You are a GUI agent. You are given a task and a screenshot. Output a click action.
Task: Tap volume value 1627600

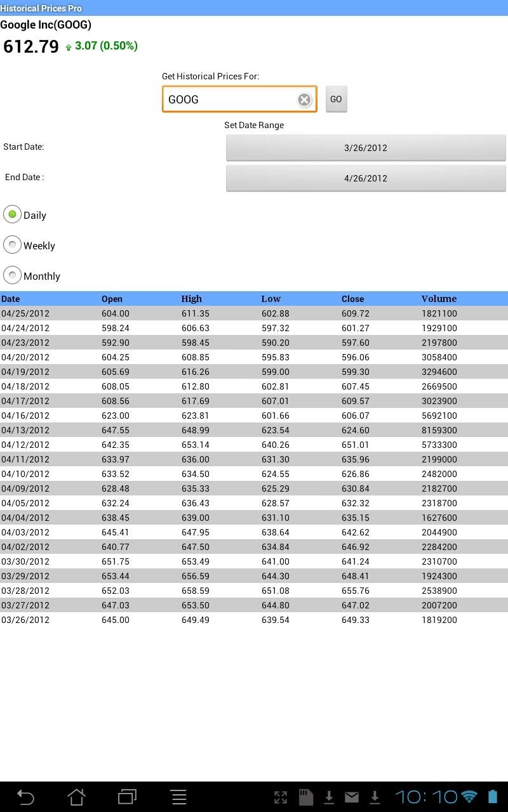click(x=439, y=518)
